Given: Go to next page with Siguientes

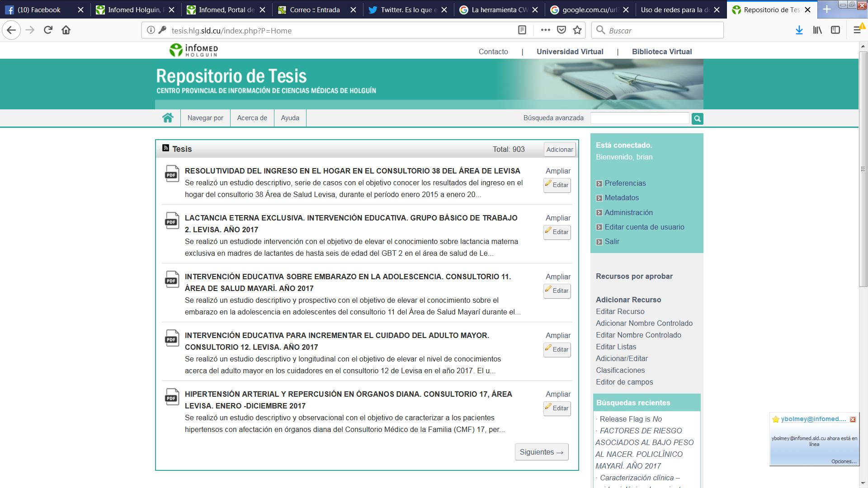Looking at the screenshot, I should pos(541,452).
